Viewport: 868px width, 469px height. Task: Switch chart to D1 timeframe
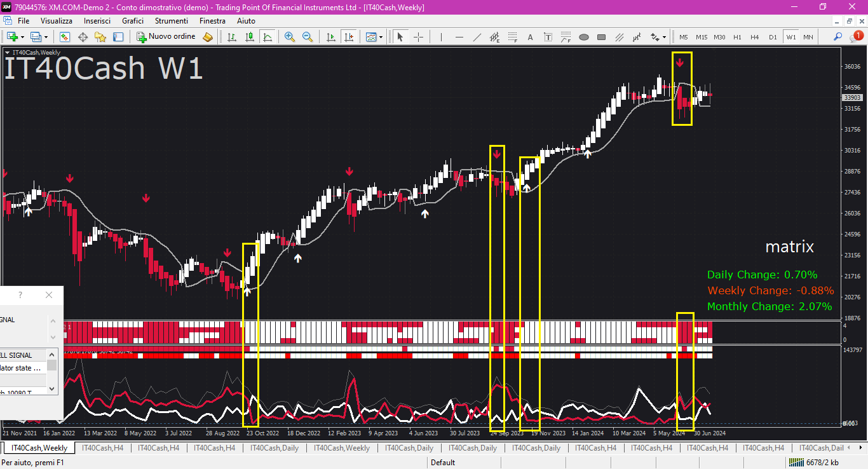tap(773, 37)
